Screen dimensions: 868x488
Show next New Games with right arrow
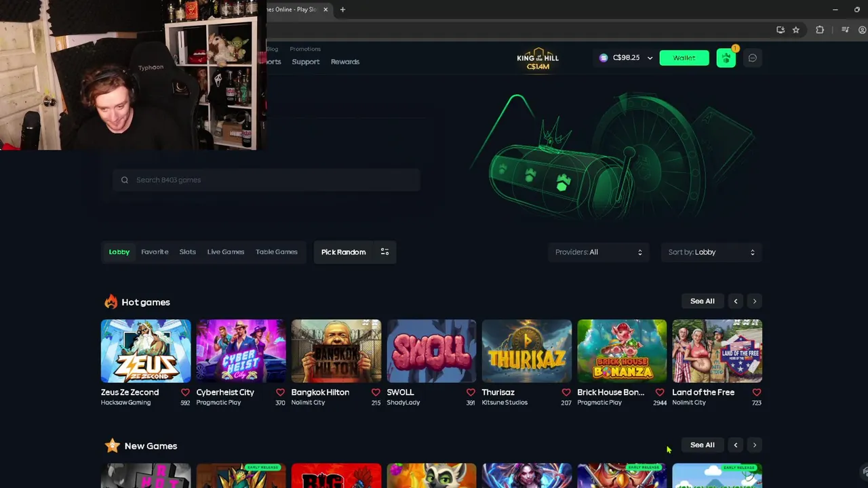[754, 445]
